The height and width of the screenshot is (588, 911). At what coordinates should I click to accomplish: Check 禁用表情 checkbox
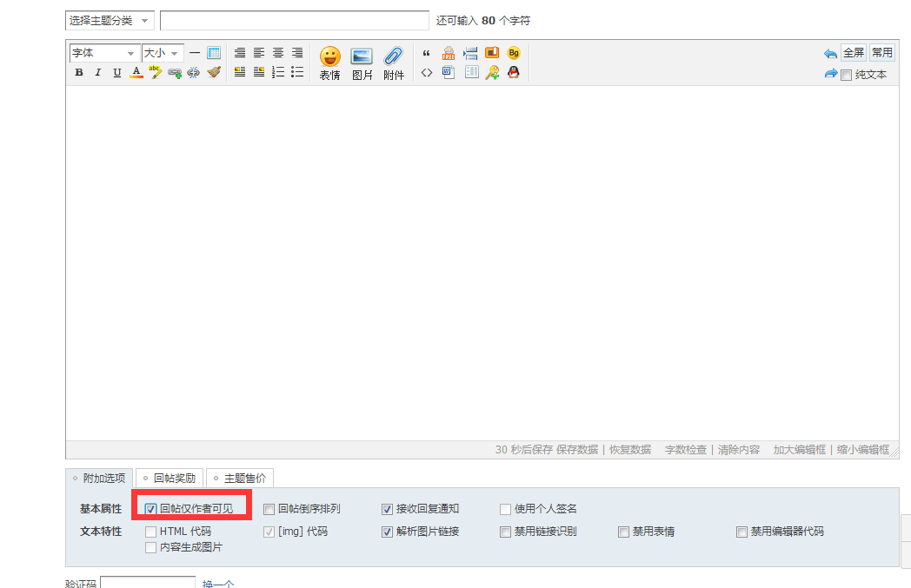623,532
